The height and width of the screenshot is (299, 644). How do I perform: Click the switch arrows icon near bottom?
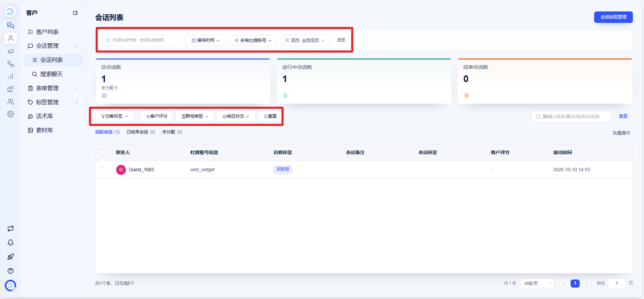pyautogui.click(x=10, y=229)
